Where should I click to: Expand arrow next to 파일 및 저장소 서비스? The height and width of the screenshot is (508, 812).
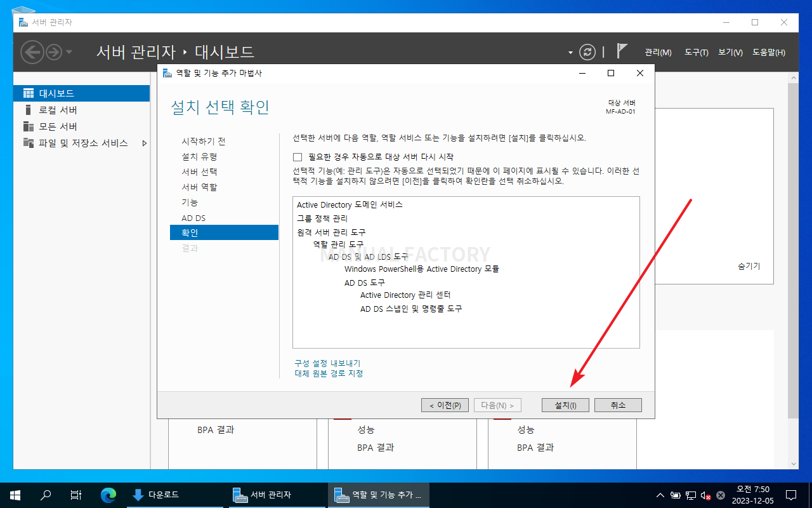(x=144, y=144)
